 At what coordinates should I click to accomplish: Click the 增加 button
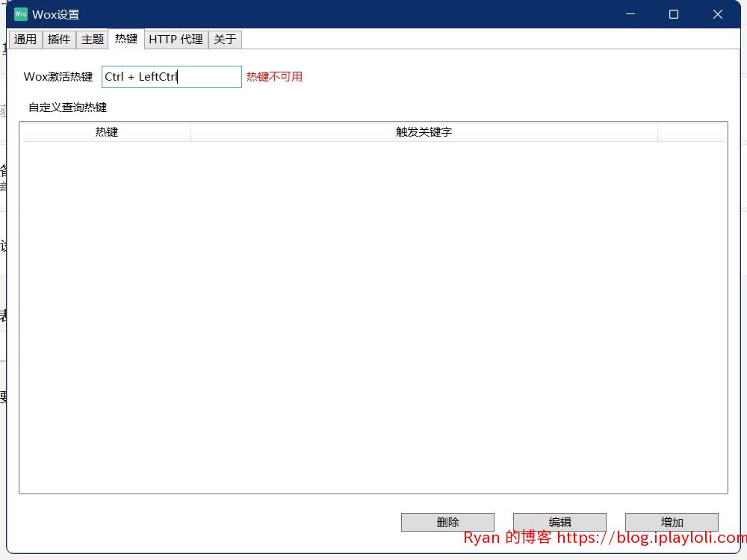tap(672, 522)
